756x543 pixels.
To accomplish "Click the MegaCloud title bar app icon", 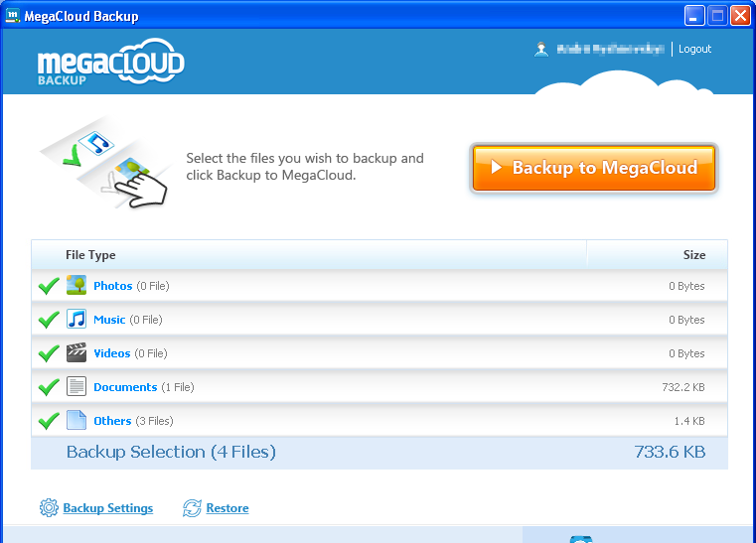I will (x=13, y=16).
